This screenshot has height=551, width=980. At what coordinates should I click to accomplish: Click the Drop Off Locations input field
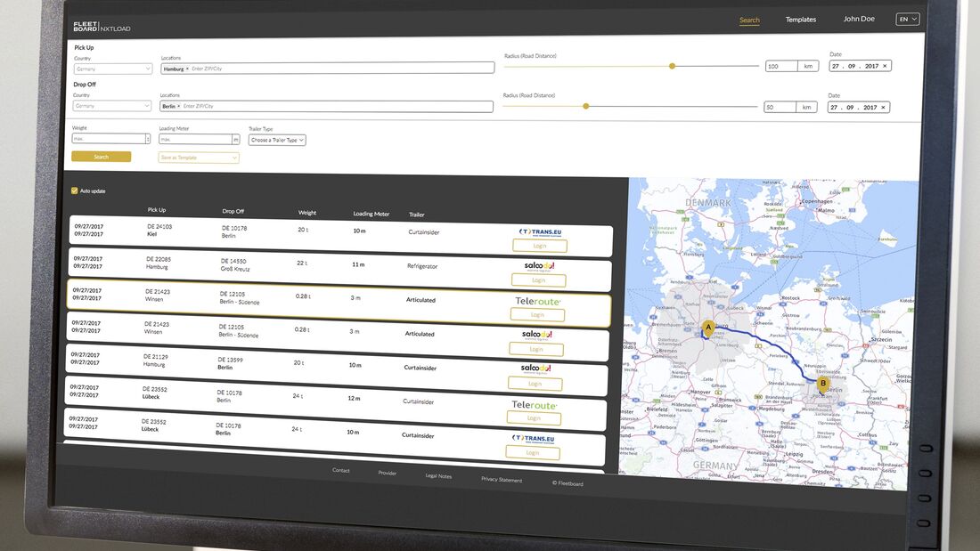(325, 106)
